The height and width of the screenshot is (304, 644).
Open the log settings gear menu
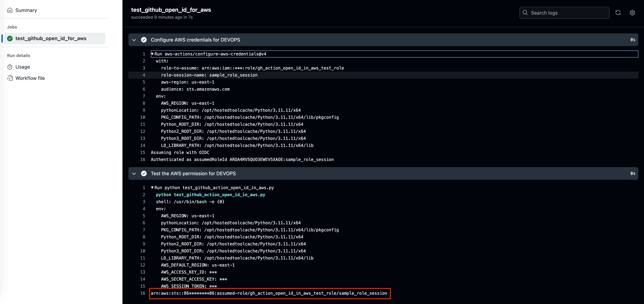click(x=632, y=13)
